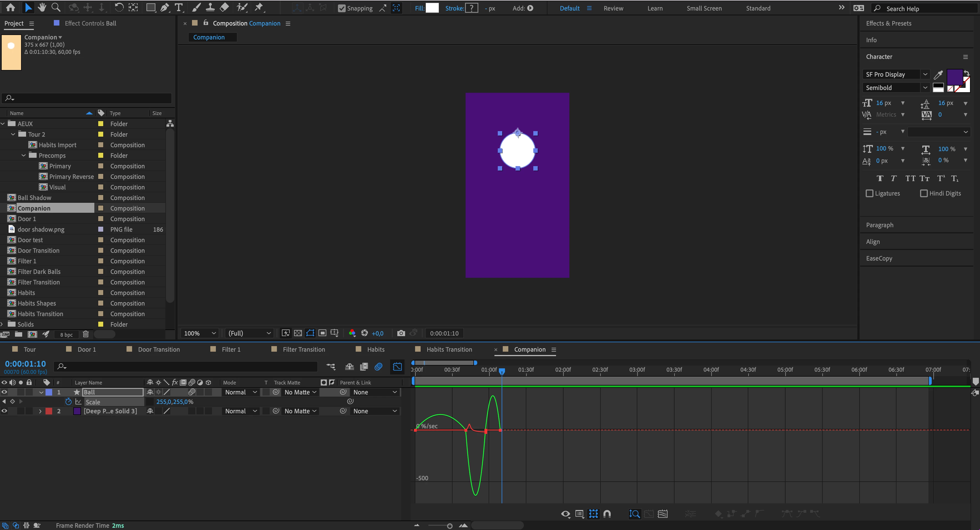Select the Zoom tool
This screenshot has height=530, width=980.
coord(56,7)
